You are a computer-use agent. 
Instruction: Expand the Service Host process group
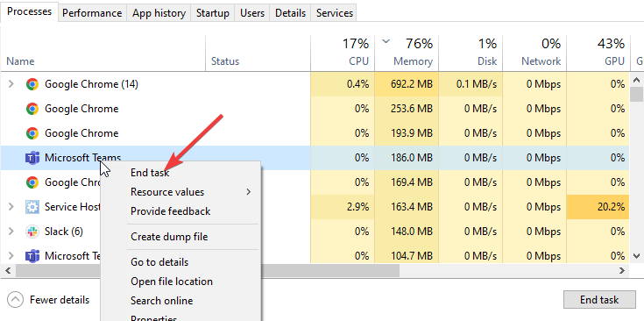[11, 207]
